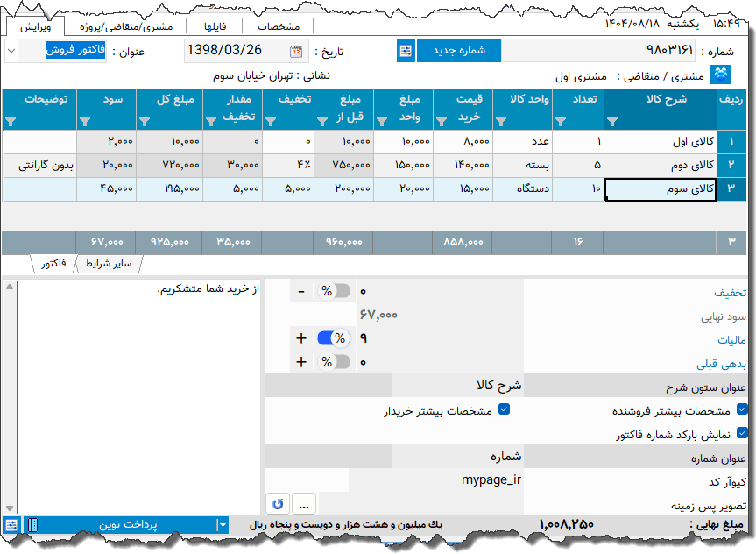Enable the تخفیف percentage toggle
756x554 pixels.
tap(333, 290)
